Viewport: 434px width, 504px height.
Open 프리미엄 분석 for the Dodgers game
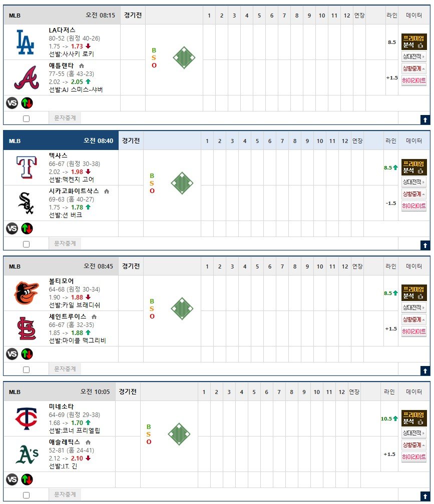(414, 42)
